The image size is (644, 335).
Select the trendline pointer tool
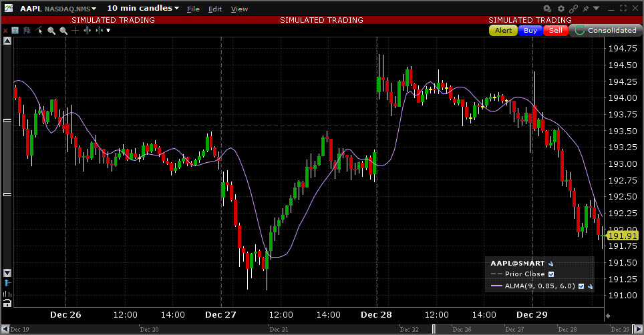pos(39,30)
